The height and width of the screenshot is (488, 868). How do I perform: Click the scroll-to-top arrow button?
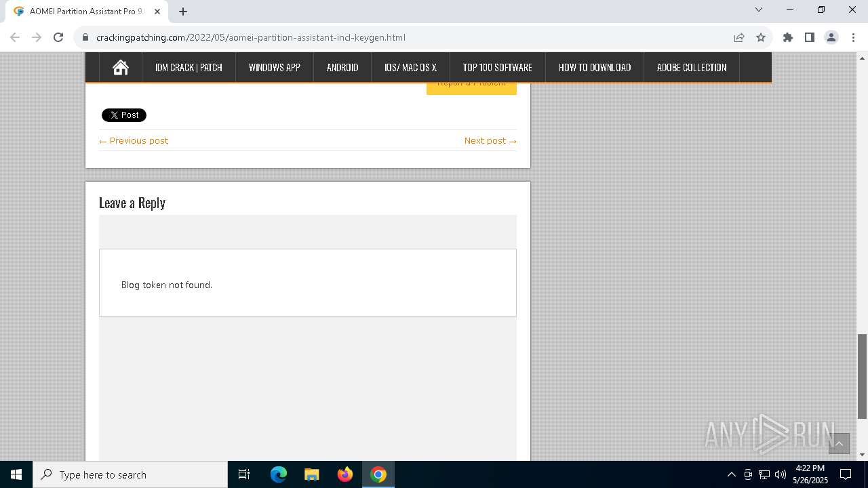[x=839, y=444]
